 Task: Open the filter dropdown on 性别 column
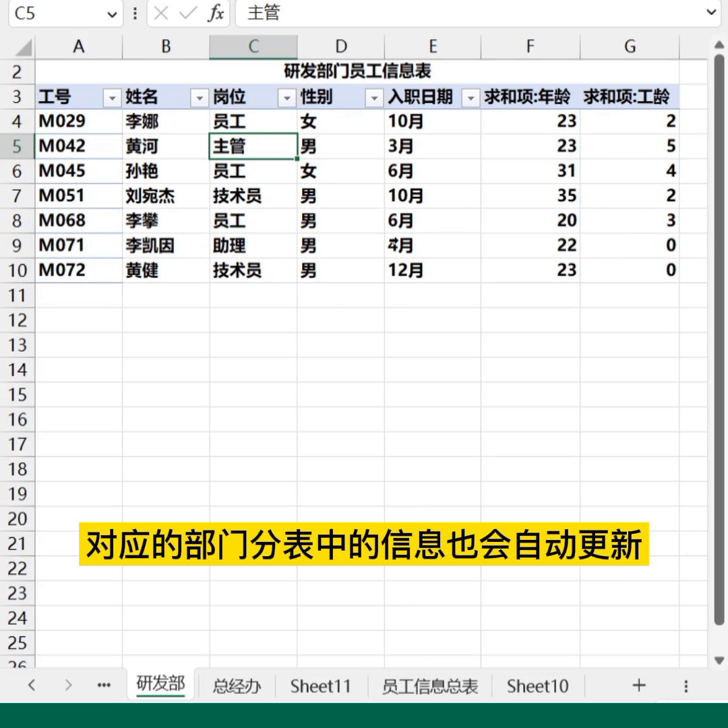click(374, 97)
